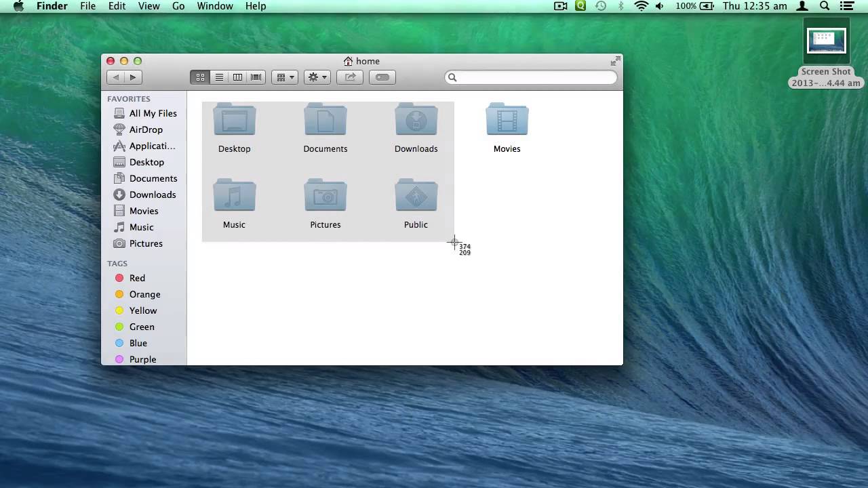The width and height of the screenshot is (868, 488).
Task: Select the Public folder icon
Action: coord(416,197)
